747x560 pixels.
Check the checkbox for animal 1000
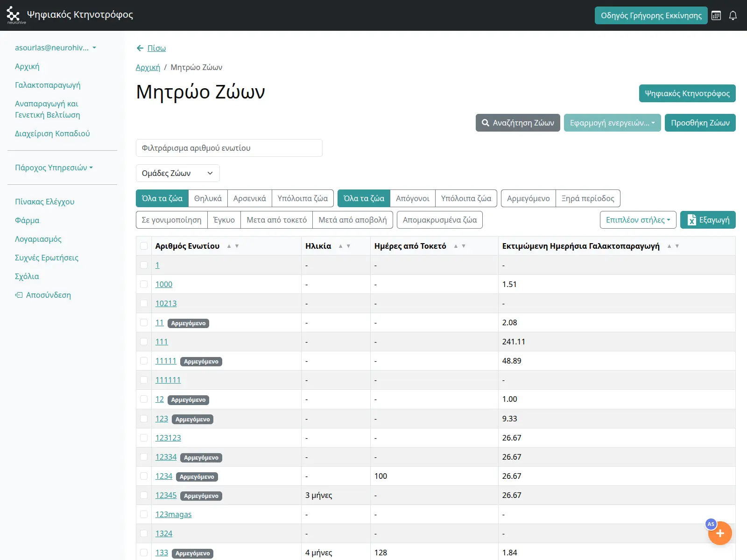click(144, 284)
